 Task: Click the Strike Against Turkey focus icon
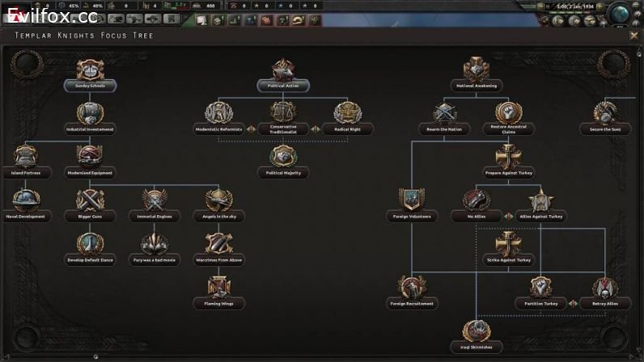click(508, 244)
